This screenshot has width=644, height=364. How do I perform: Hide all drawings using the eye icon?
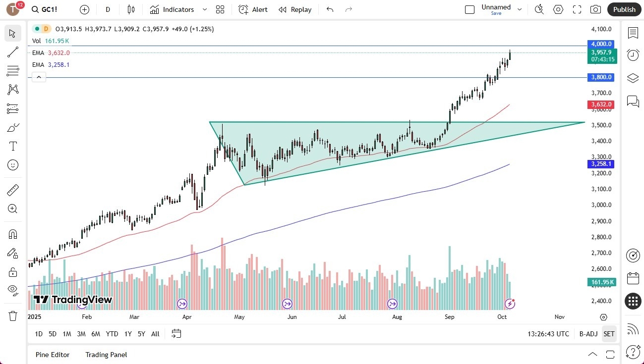[x=13, y=290]
